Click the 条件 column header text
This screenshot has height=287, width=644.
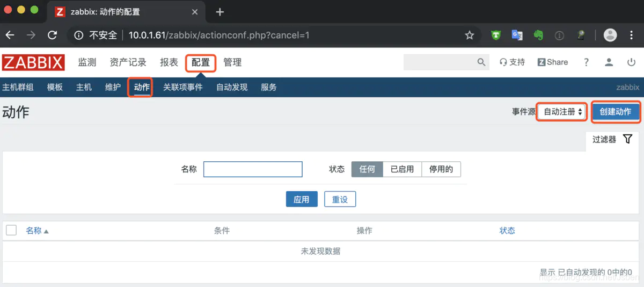click(222, 231)
